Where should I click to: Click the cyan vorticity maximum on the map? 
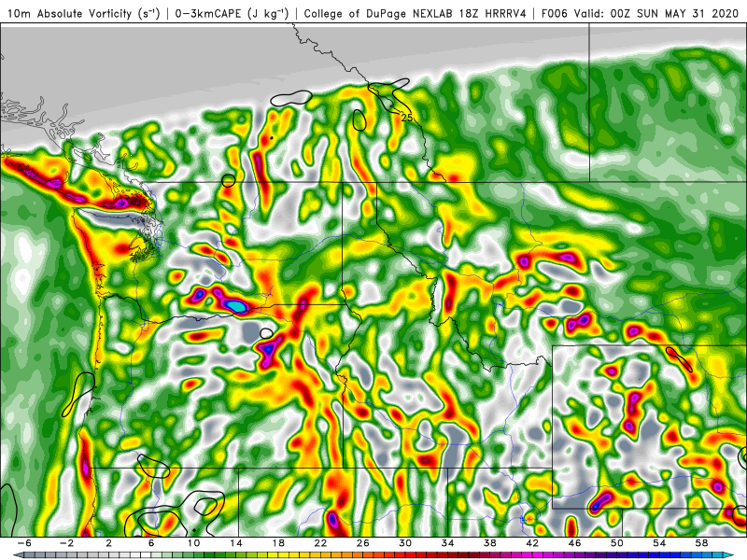click(x=236, y=306)
